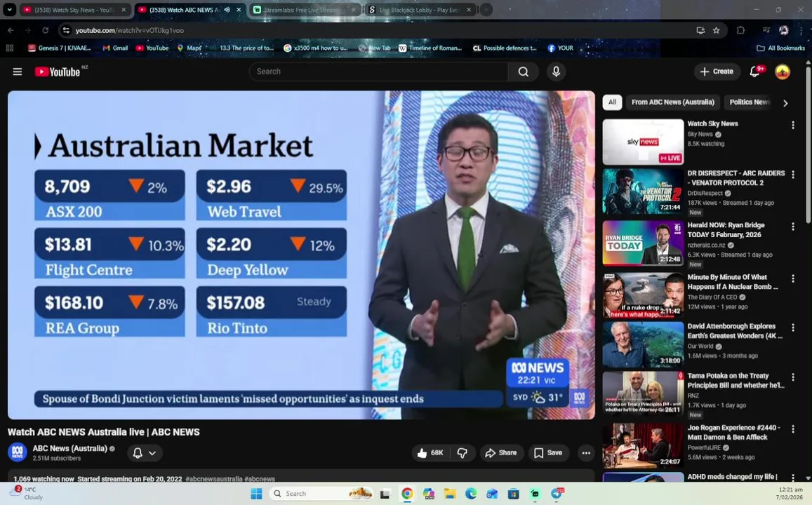Viewport: 812px width, 505px height.
Task: Open options for Tama Potaka video
Action: click(x=792, y=377)
